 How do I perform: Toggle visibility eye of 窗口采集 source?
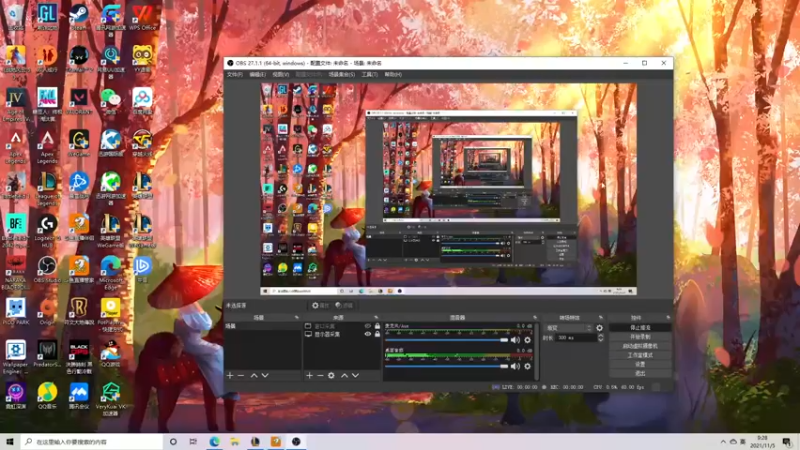click(x=367, y=326)
